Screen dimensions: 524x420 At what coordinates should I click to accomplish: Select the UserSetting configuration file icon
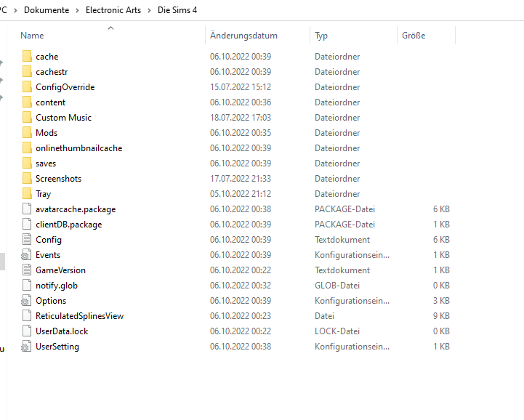26,347
